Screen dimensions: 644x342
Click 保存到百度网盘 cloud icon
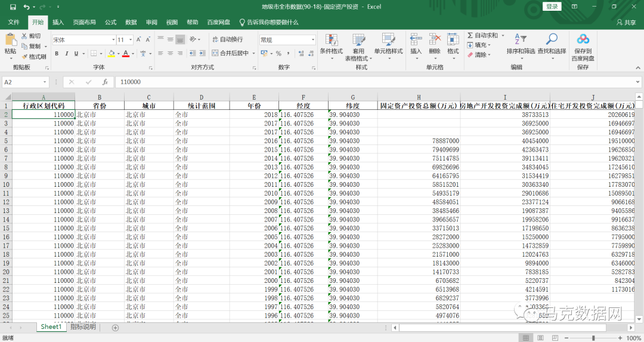(583, 39)
